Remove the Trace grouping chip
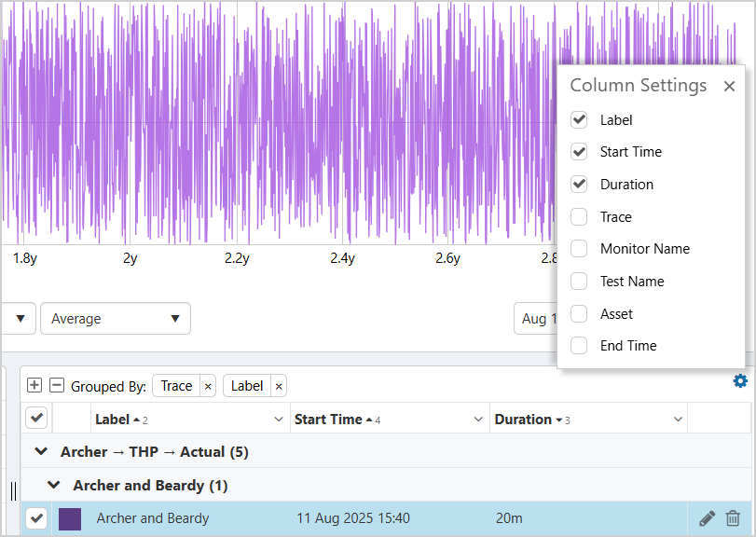 pyautogui.click(x=208, y=386)
